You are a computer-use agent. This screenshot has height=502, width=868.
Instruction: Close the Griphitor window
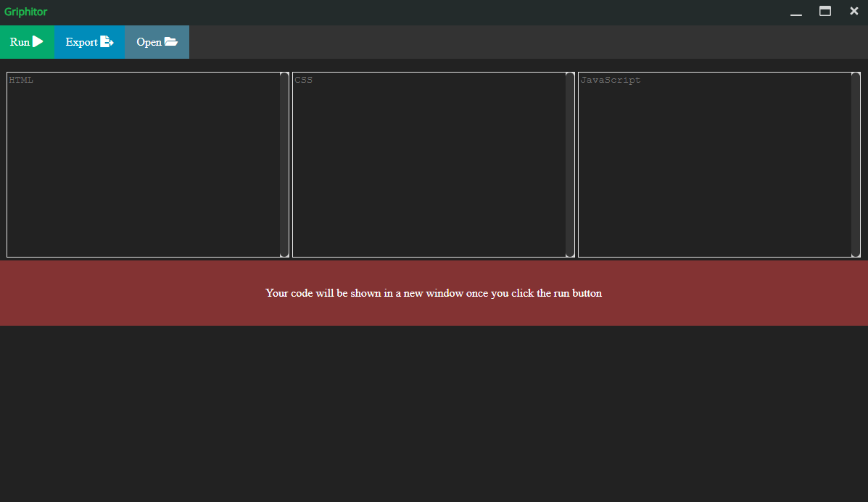point(853,11)
